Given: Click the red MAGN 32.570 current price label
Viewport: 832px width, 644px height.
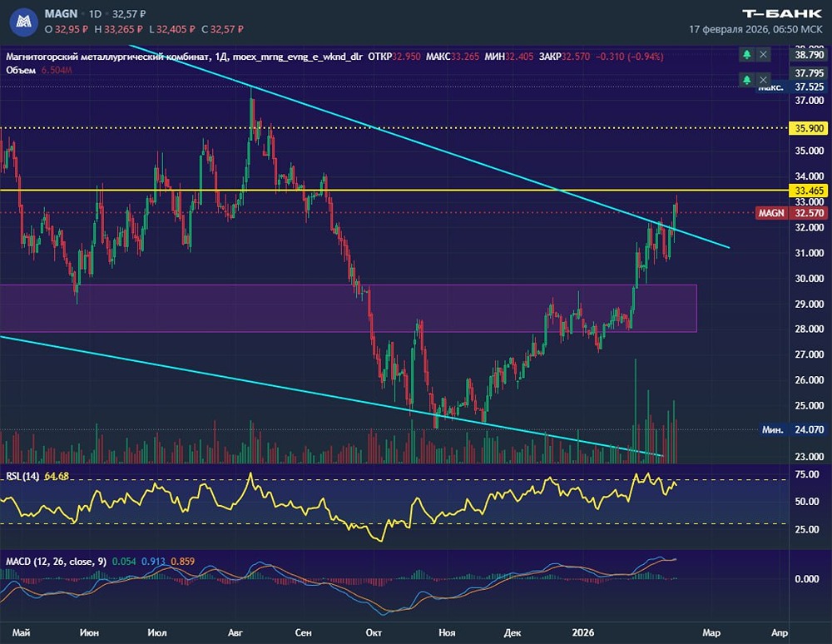Looking at the screenshot, I should 791,213.
